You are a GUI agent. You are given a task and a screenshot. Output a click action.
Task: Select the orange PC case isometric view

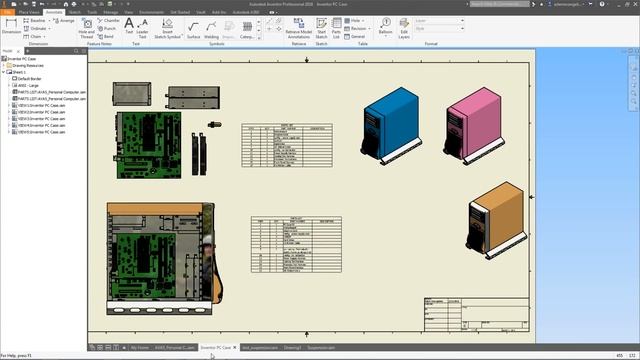[x=496, y=220]
